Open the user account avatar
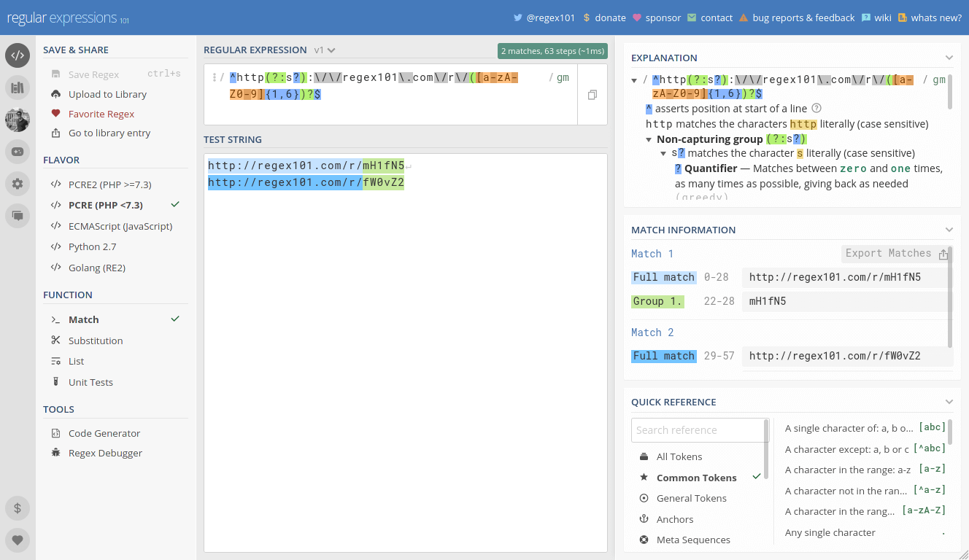Viewport: 969px width, 560px height. [18, 120]
